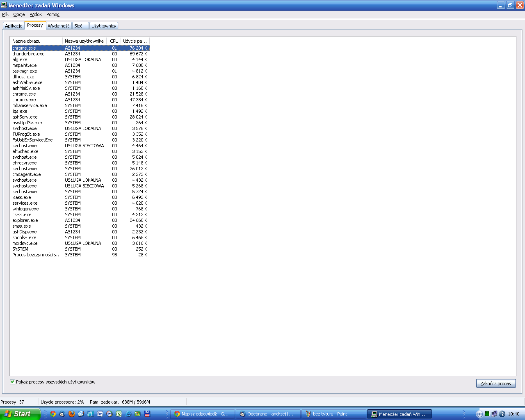The image size is (525, 420).
Task: Select the Procesy tab
Action: pyautogui.click(x=35, y=25)
